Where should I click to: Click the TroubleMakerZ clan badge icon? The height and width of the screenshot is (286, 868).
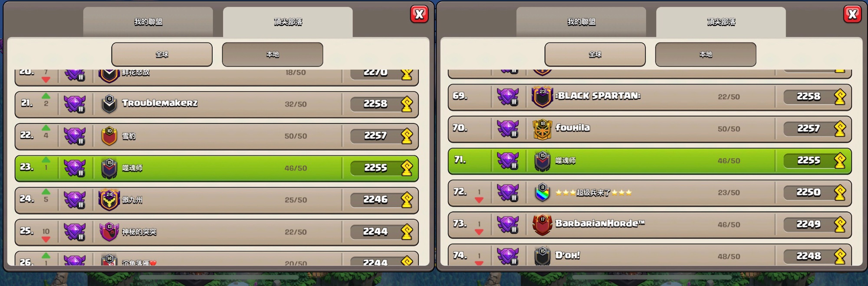click(x=109, y=104)
